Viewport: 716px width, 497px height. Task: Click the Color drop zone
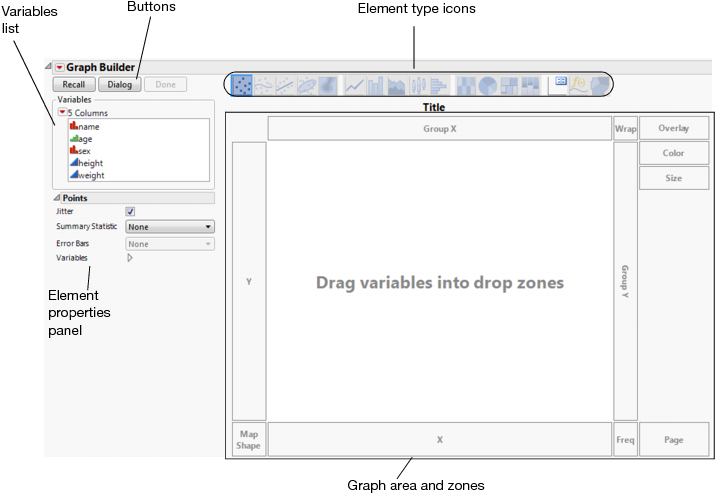click(x=674, y=153)
